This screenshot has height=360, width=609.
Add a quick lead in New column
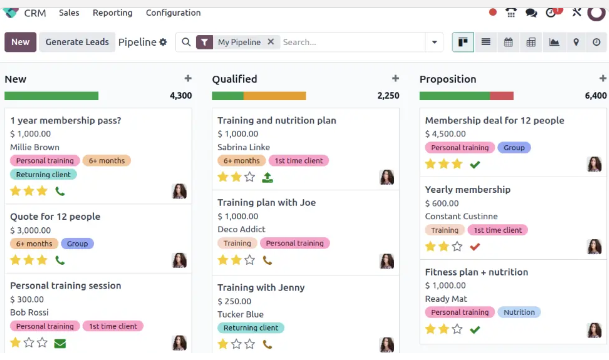pyautogui.click(x=188, y=78)
